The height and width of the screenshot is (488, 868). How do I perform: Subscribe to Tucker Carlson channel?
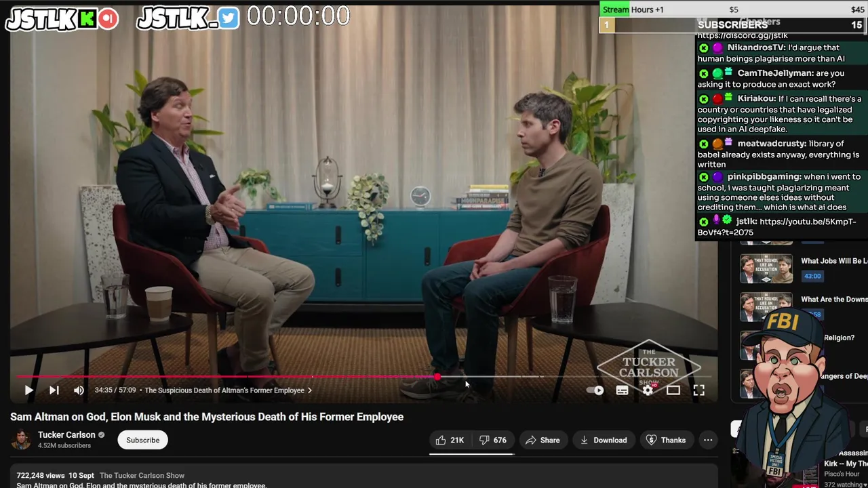[142, 441]
